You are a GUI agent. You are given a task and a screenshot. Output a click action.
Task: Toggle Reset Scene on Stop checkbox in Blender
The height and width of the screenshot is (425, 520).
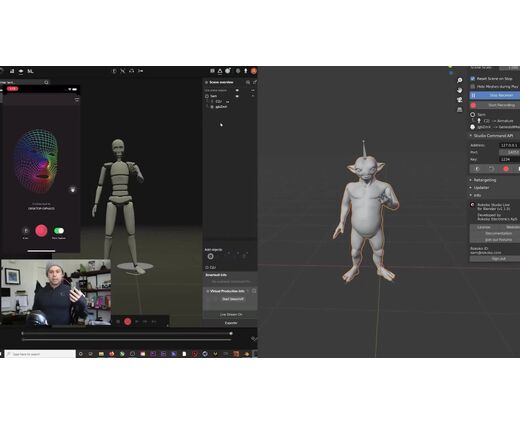pyautogui.click(x=472, y=78)
